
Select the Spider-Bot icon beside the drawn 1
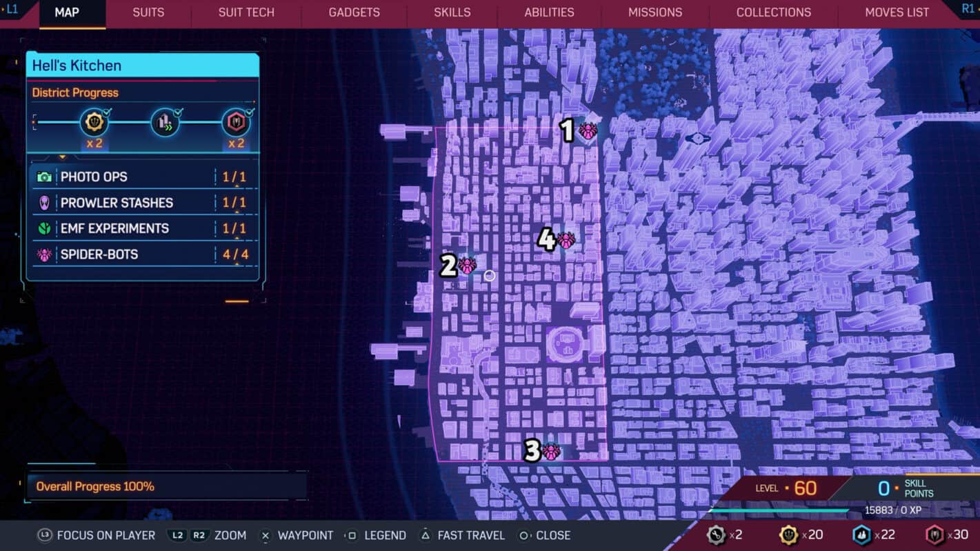tap(588, 130)
